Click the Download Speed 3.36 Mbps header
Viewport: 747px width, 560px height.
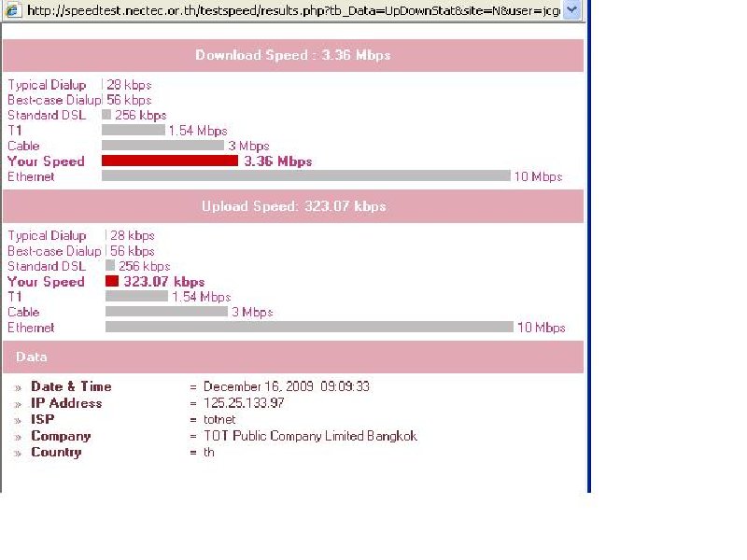[x=293, y=55]
